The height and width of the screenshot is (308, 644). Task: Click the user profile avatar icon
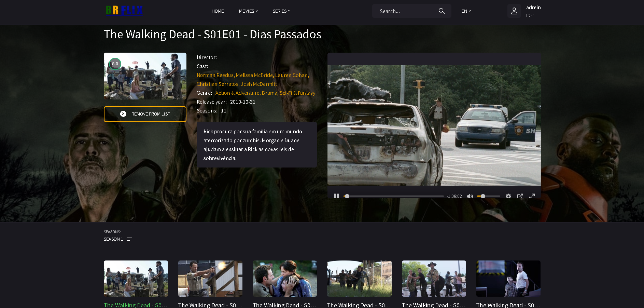click(x=514, y=11)
